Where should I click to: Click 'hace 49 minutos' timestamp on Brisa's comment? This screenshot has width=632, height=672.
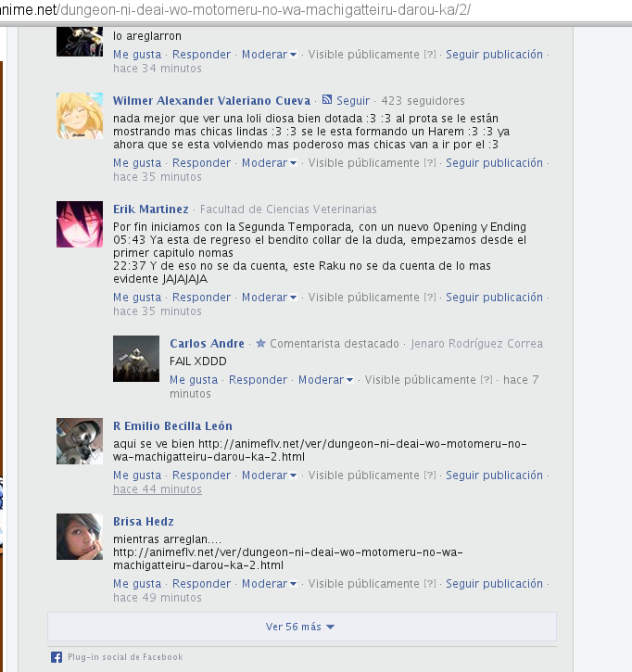pyautogui.click(x=158, y=598)
